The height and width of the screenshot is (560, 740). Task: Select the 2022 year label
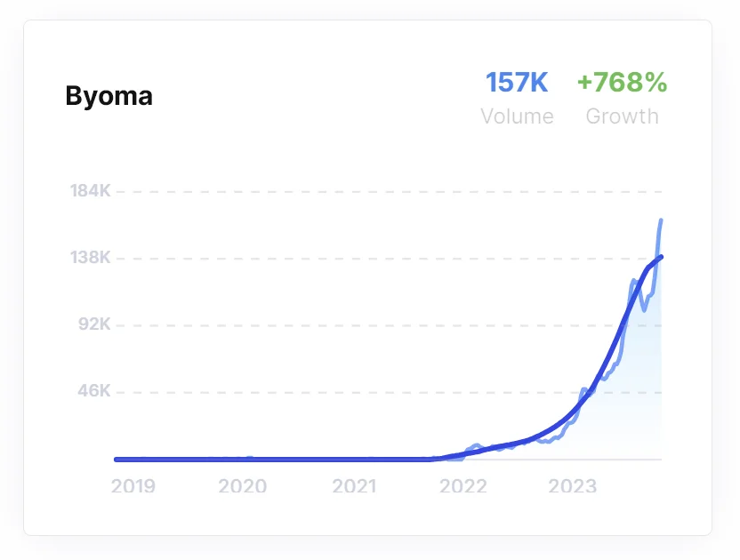coord(463,486)
